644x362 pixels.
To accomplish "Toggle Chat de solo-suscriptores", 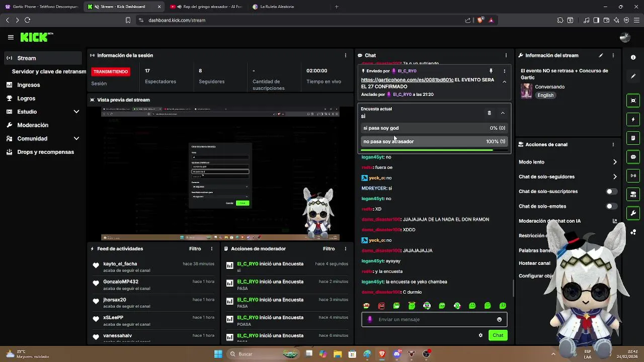I will click(611, 192).
